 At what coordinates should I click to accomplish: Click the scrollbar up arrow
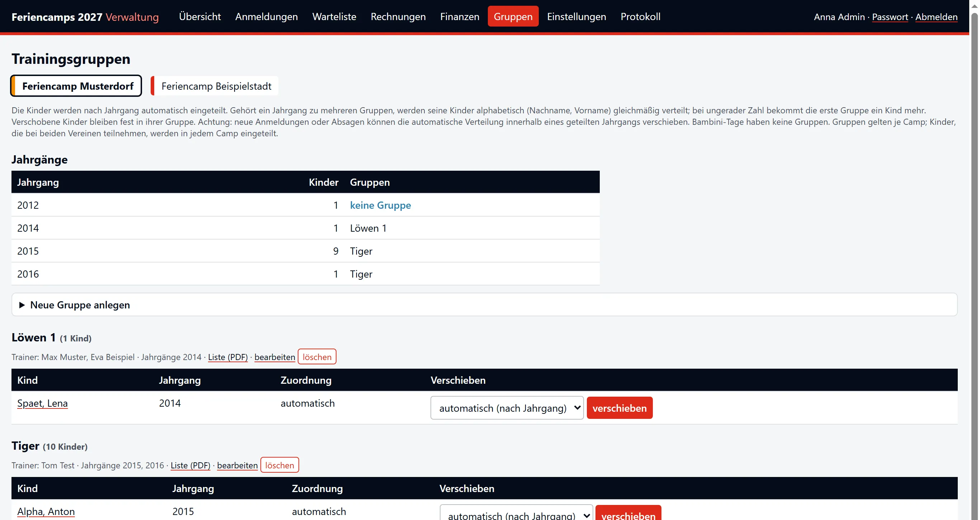[974, 6]
